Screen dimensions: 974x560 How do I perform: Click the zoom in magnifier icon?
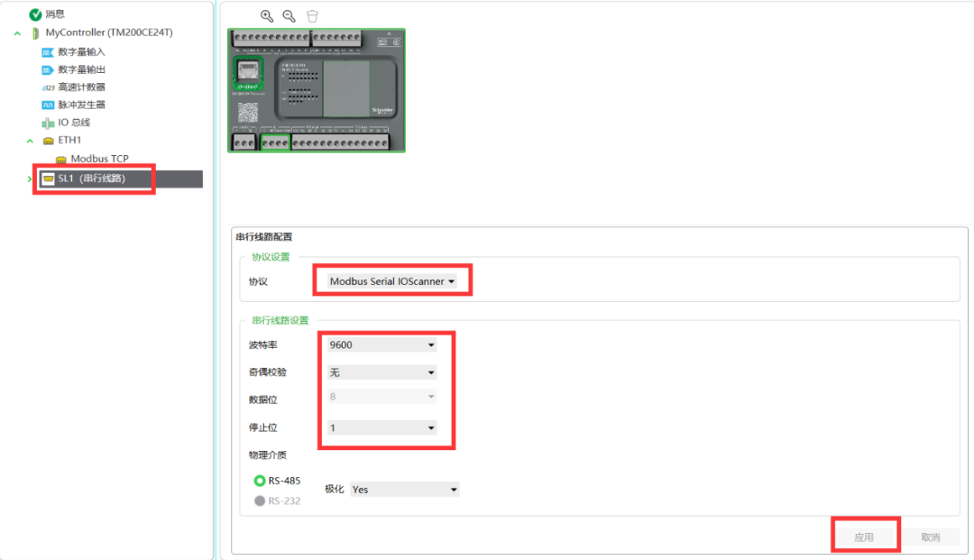point(266,16)
